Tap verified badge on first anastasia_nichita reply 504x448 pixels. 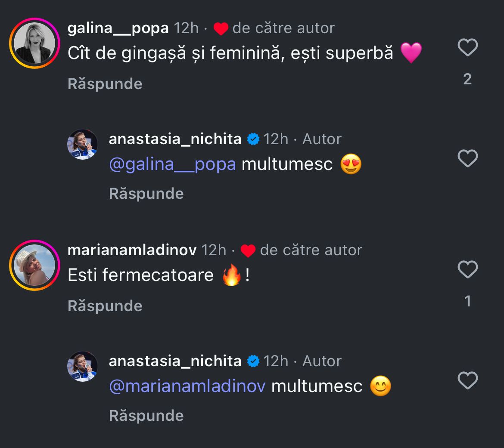click(x=253, y=139)
